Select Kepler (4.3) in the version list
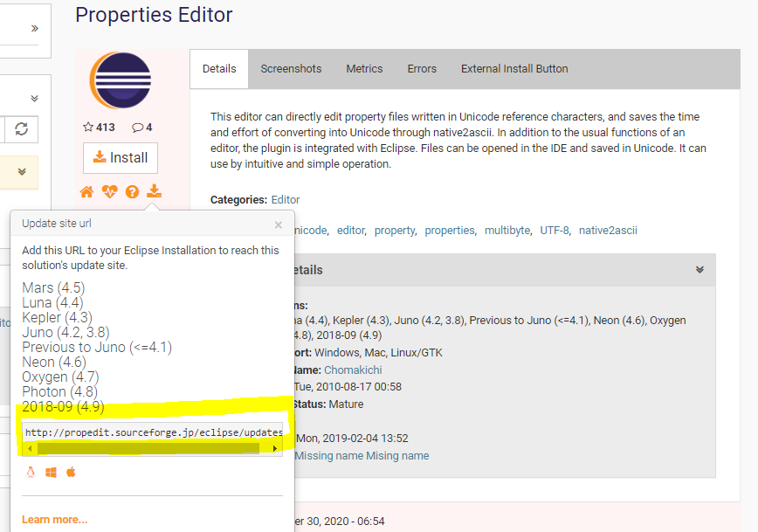 point(57,318)
